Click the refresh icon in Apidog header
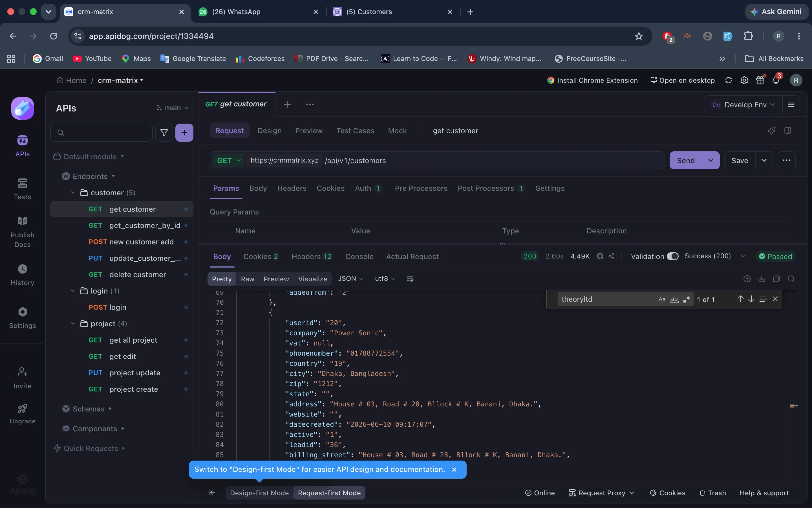The height and width of the screenshot is (508, 812). (728, 80)
